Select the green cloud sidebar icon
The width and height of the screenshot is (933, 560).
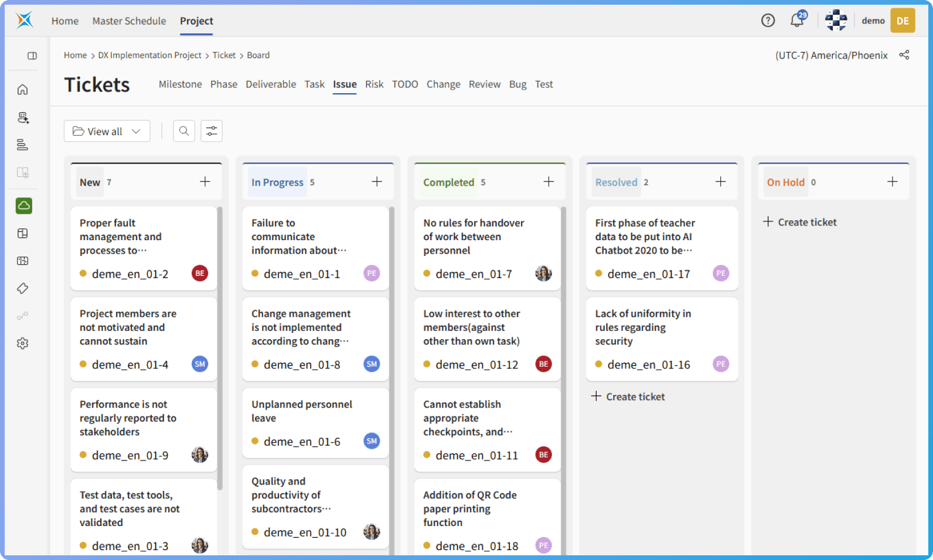24,206
